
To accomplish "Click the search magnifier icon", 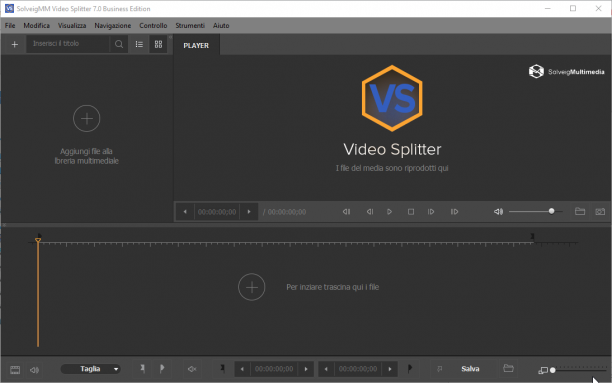I will point(119,44).
